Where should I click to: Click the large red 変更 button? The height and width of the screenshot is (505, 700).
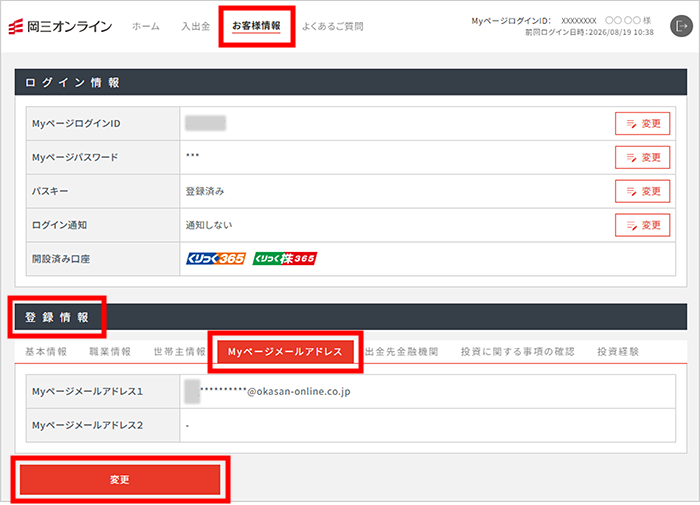click(120, 480)
